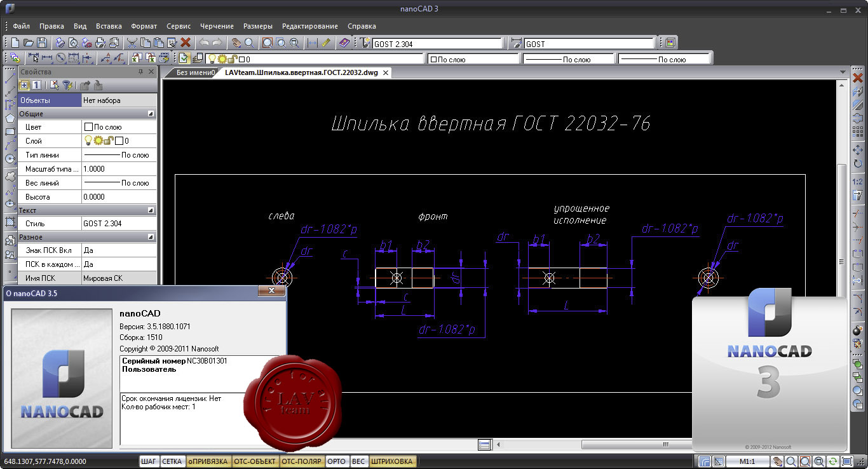This screenshot has width=868, height=469.
Task: Open the purple Help book icon
Action: tap(344, 43)
